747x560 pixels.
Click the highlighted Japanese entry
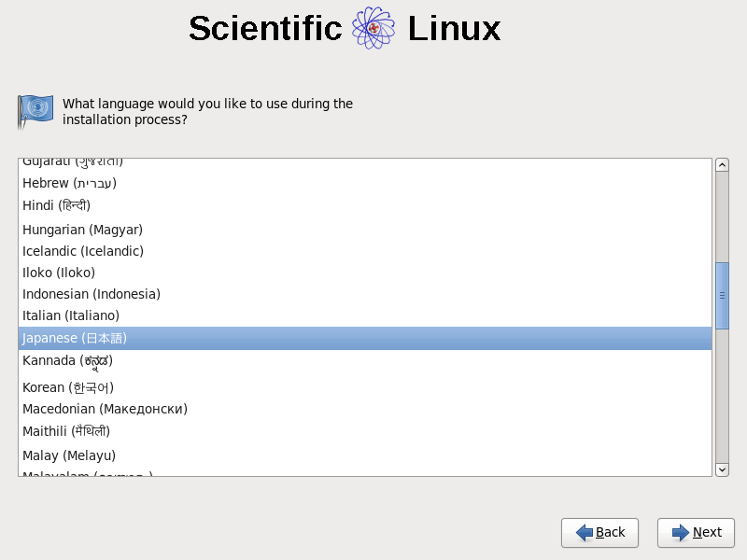(x=75, y=338)
